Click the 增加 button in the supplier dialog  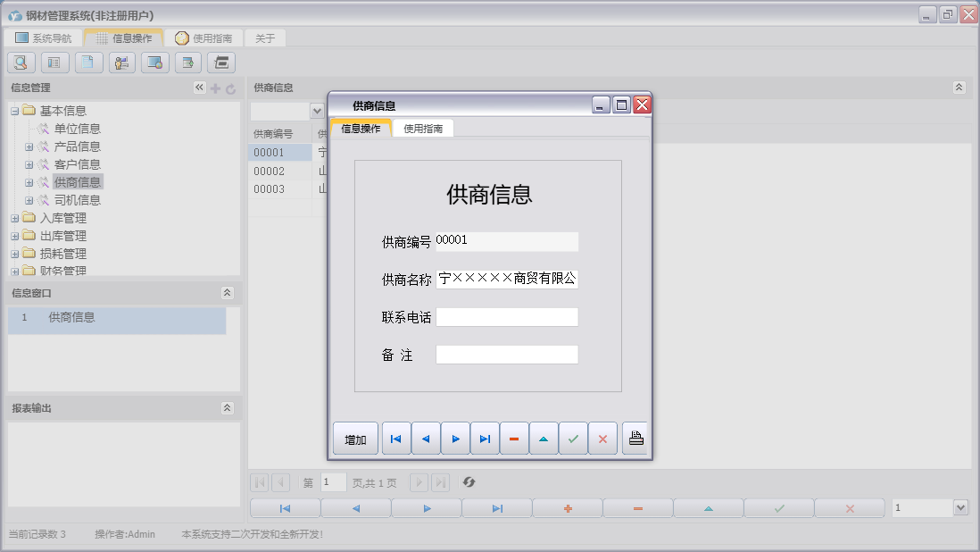pos(355,438)
